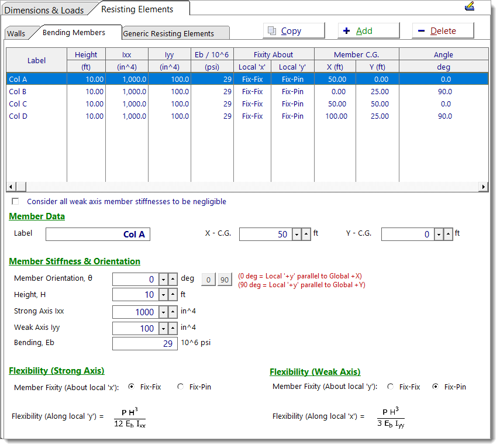Viewport: 500px width, 448px height.
Task: Select Fix-Pin for strong axis fixity
Action: pyautogui.click(x=181, y=387)
